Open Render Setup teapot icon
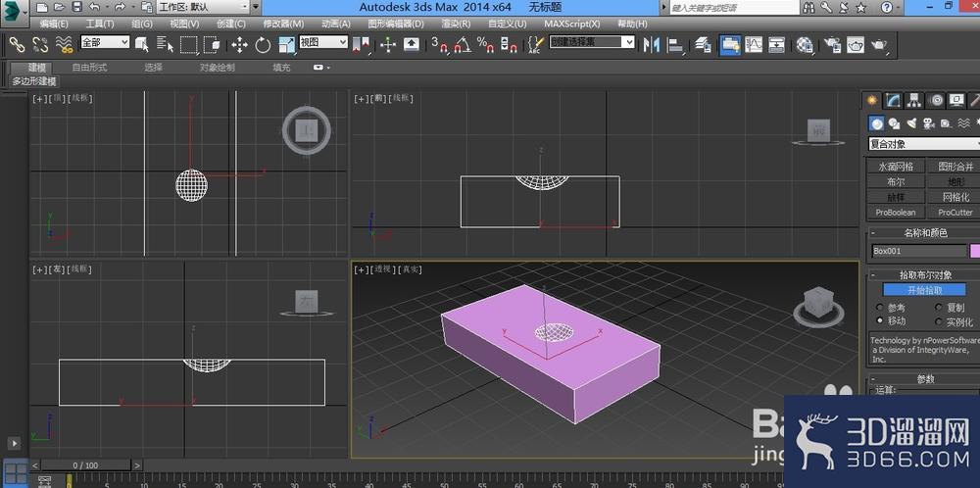Screen dimensions: 980x488 (832, 44)
